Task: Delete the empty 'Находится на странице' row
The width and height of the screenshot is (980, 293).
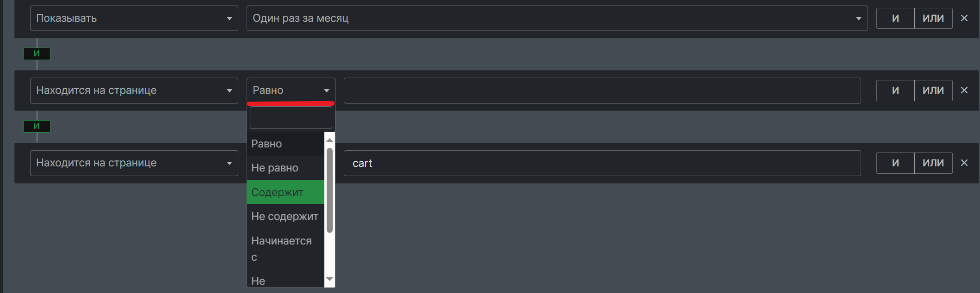Action: [964, 91]
